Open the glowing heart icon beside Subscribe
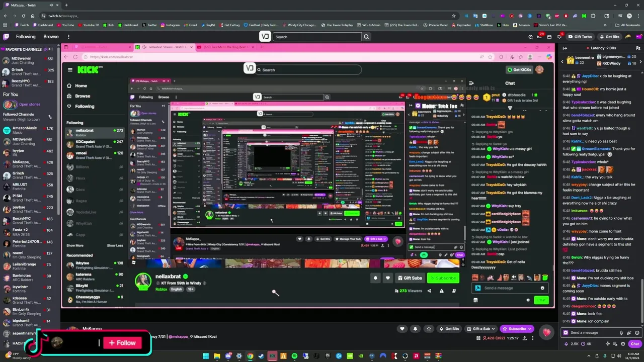This screenshot has width=644, height=362. click(x=546, y=332)
